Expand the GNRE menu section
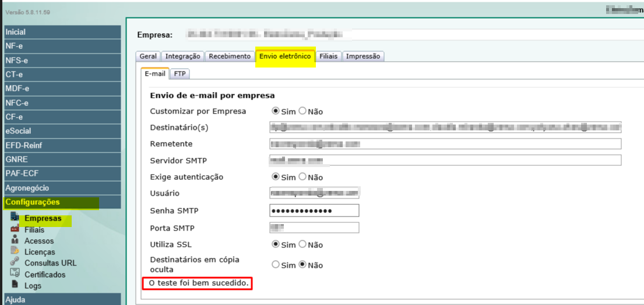This screenshot has width=644, height=305. (62, 159)
